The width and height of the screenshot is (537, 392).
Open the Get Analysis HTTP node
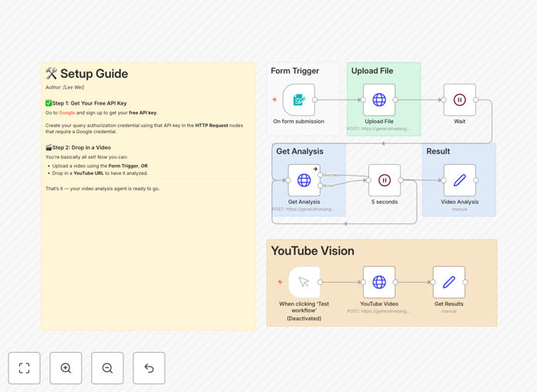click(x=304, y=180)
